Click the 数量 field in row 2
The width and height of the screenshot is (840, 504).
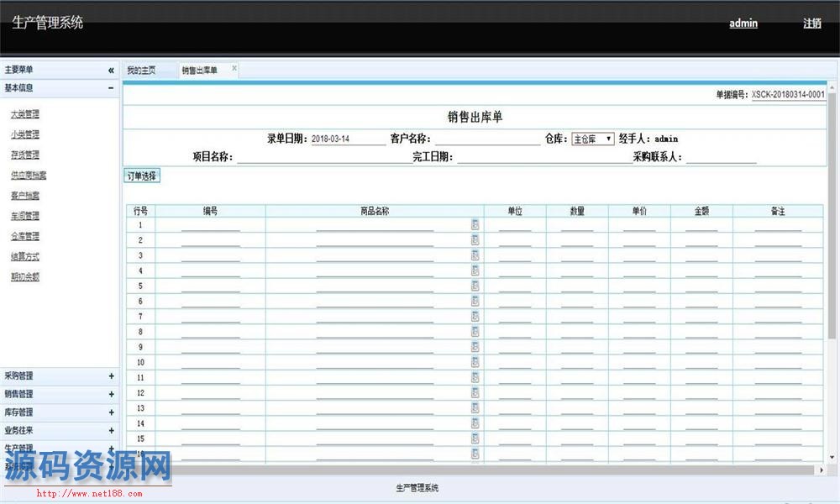[577, 240]
